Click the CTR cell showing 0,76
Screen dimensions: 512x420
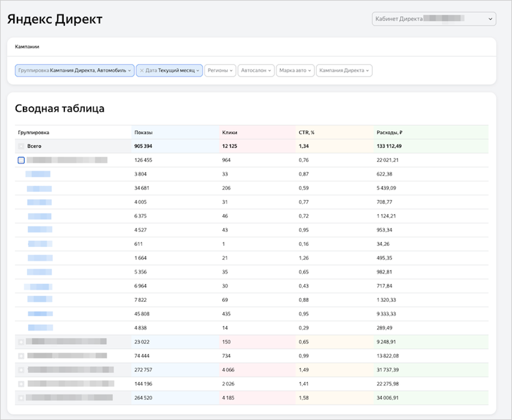pyautogui.click(x=304, y=160)
